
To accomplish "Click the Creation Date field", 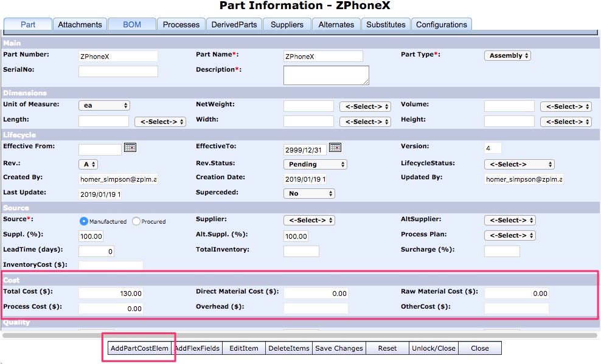I will [x=305, y=179].
